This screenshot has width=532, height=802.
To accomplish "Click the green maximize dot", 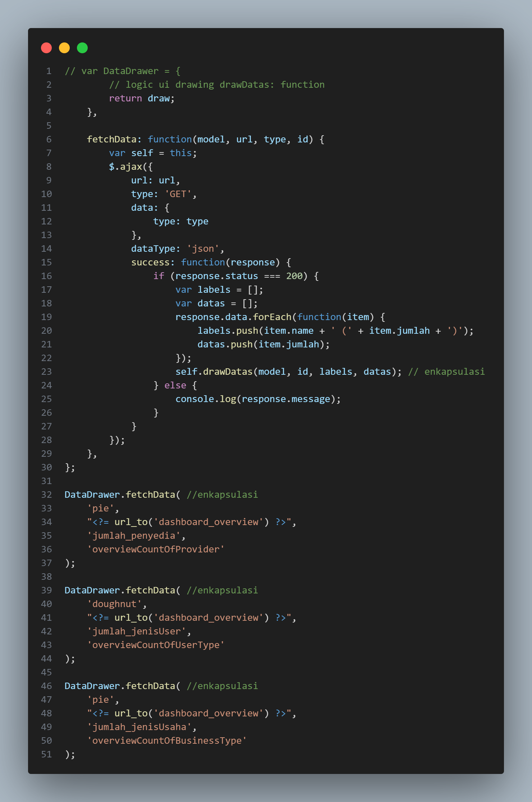I will (82, 48).
